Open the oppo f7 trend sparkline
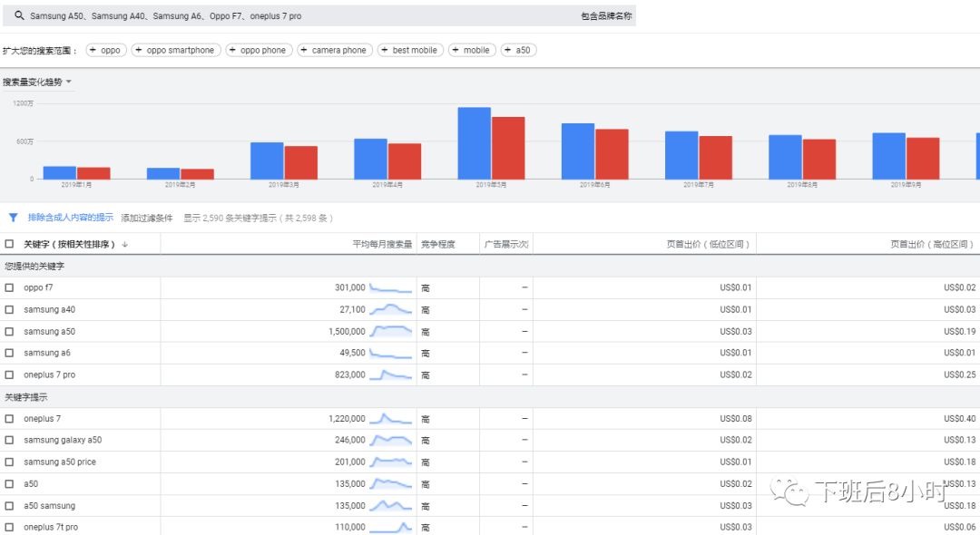 tap(390, 287)
